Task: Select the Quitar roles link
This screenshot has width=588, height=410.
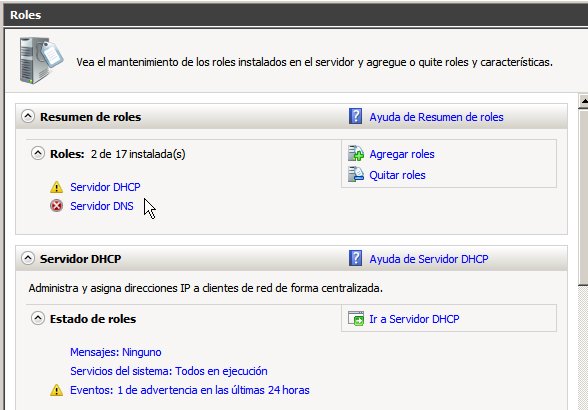Action: coord(397,175)
